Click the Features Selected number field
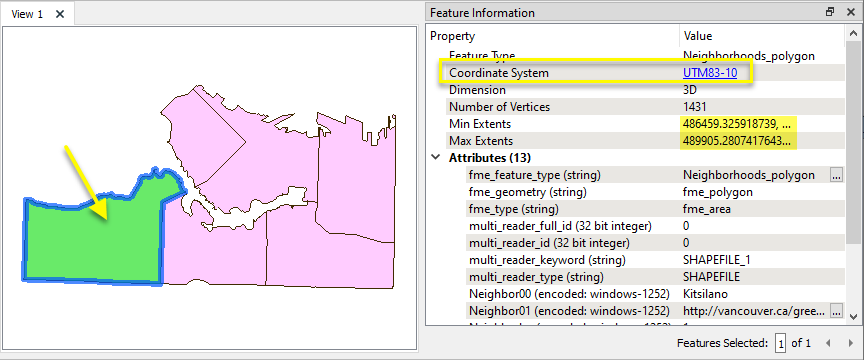864x360 pixels. (780, 343)
